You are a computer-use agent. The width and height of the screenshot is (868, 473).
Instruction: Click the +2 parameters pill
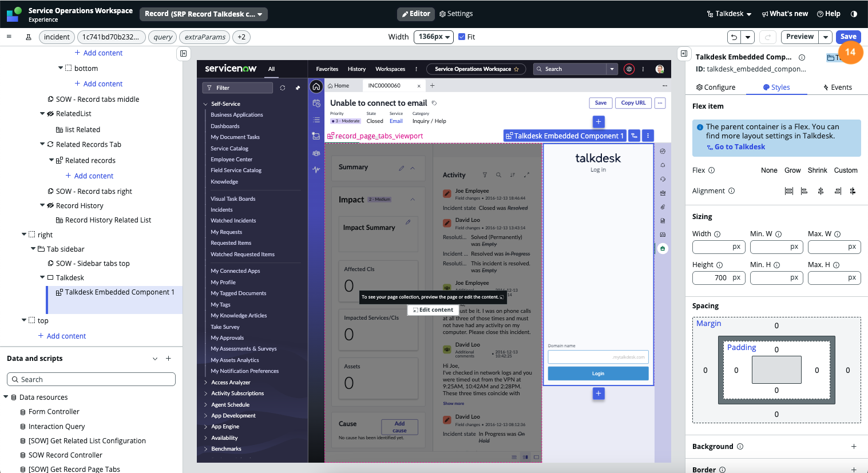coord(241,37)
